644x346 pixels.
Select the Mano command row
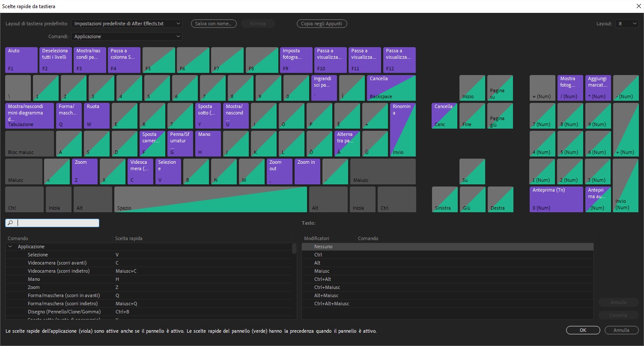(148, 279)
